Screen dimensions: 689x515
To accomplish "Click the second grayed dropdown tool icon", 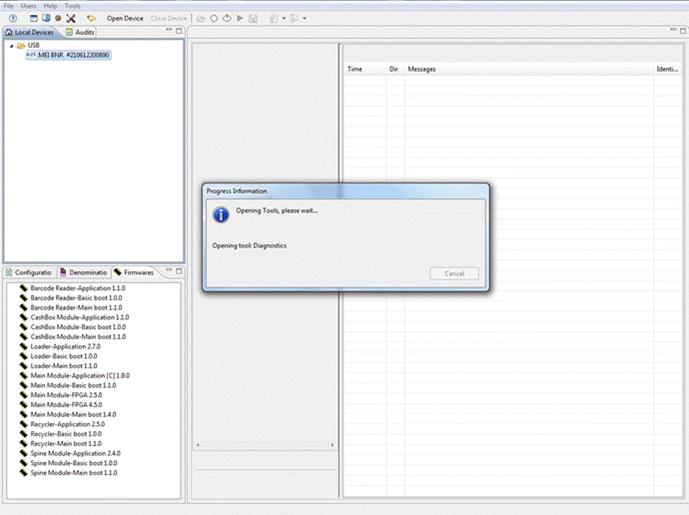I will 294,18.
